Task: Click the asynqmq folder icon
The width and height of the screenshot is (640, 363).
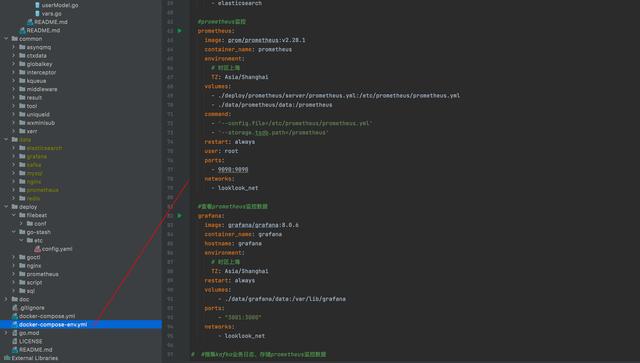Action: pos(22,47)
